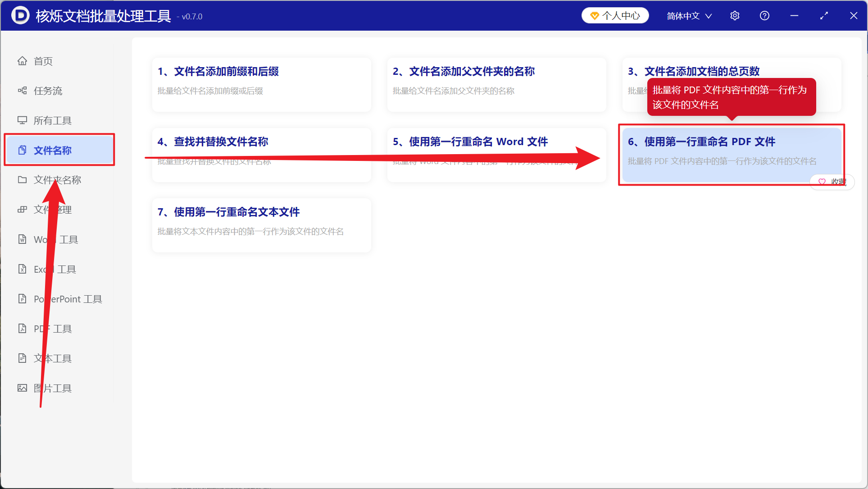Image resolution: width=868 pixels, height=489 pixels.
Task: Click the v0.7.0 version label
Action: pyautogui.click(x=190, y=17)
